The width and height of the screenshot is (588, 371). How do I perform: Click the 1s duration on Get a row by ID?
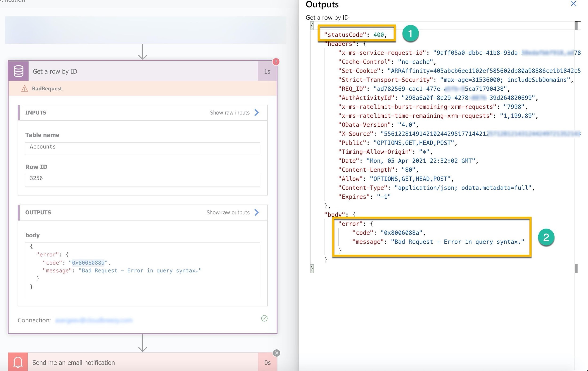tap(267, 71)
